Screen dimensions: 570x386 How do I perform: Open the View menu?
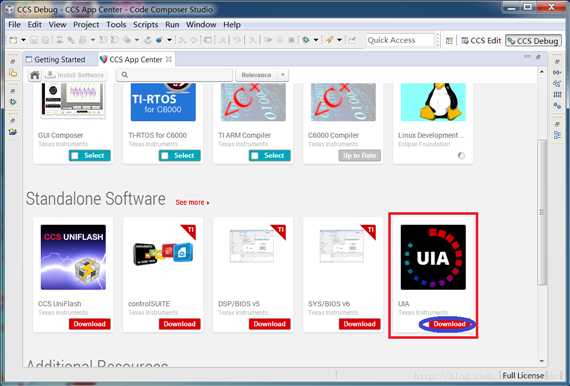57,25
